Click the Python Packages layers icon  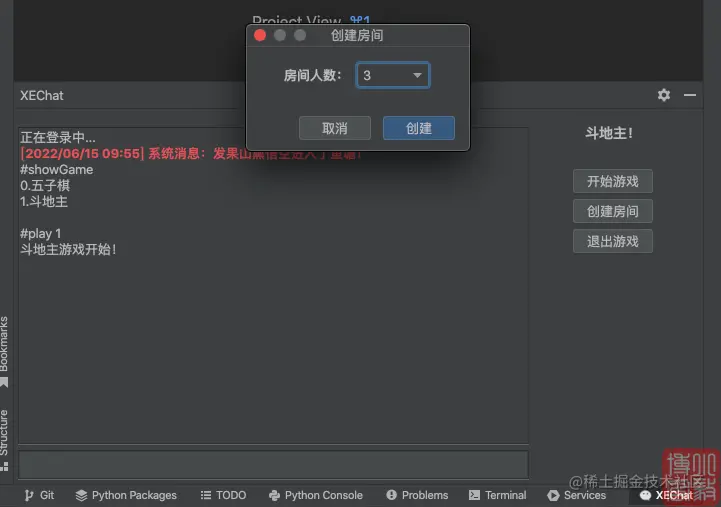pyautogui.click(x=81, y=495)
